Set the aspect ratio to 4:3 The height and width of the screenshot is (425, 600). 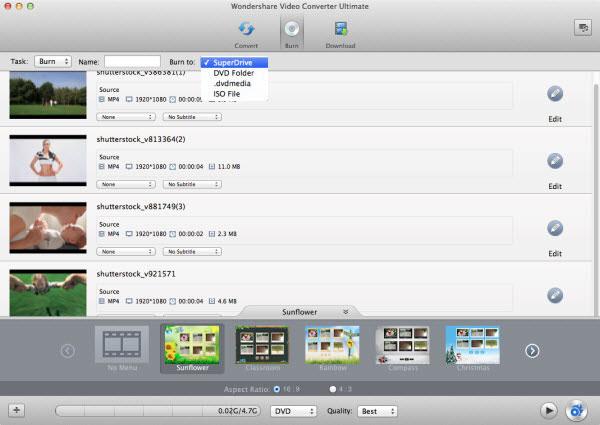pos(333,389)
